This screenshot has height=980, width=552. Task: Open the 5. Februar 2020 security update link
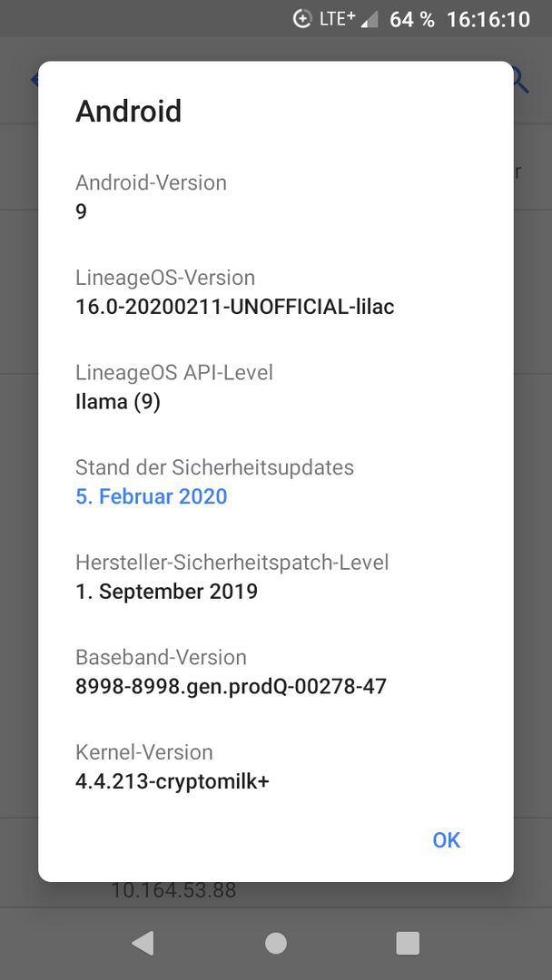pos(152,497)
